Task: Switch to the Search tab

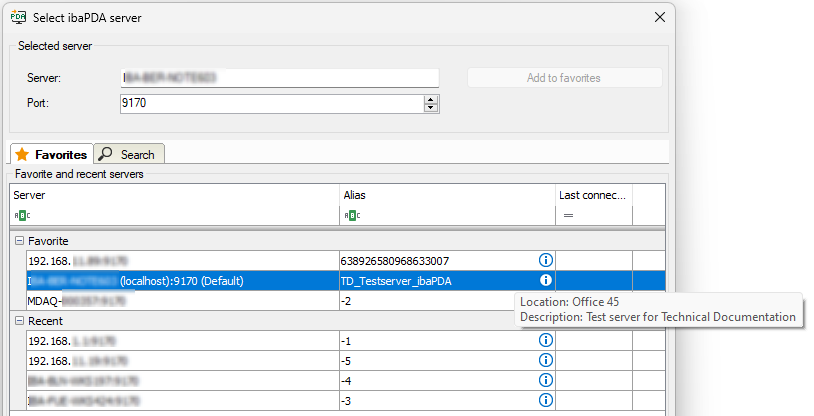Action: click(x=129, y=154)
